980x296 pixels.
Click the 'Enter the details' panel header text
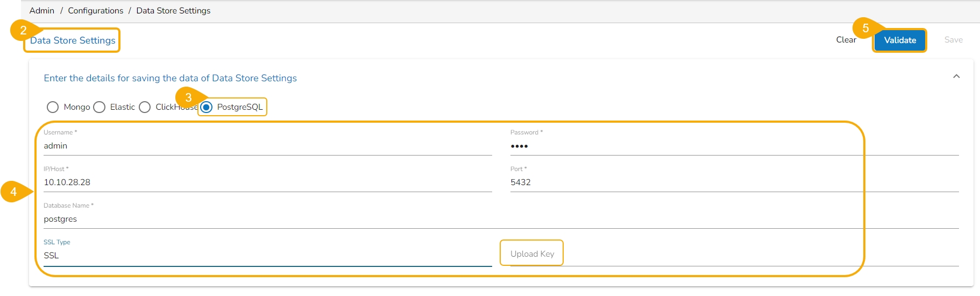coord(170,78)
